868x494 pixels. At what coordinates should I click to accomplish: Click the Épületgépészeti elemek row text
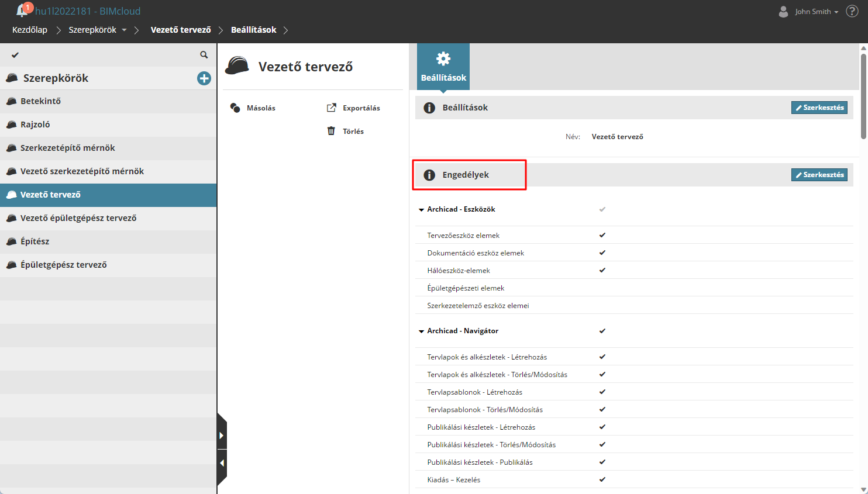(466, 288)
